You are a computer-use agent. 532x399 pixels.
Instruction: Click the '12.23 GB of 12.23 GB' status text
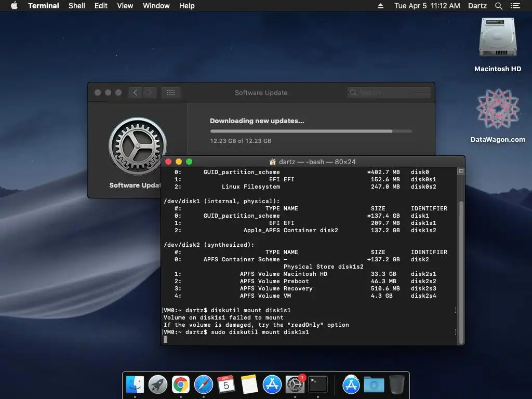[241, 141]
